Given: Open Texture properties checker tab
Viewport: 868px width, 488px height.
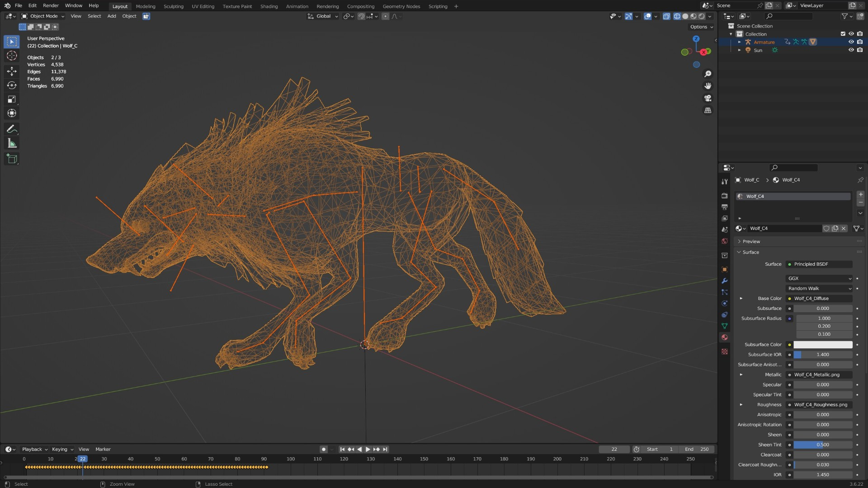Looking at the screenshot, I should tap(725, 352).
